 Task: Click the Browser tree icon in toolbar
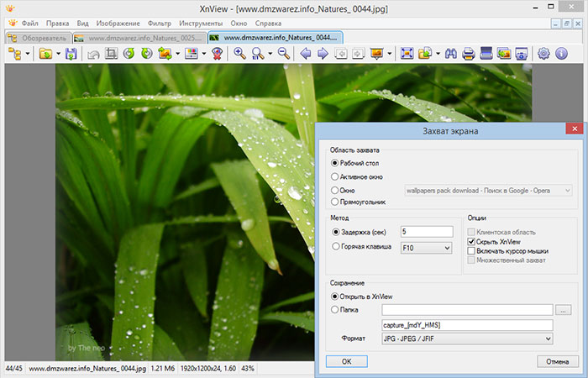coord(14,54)
